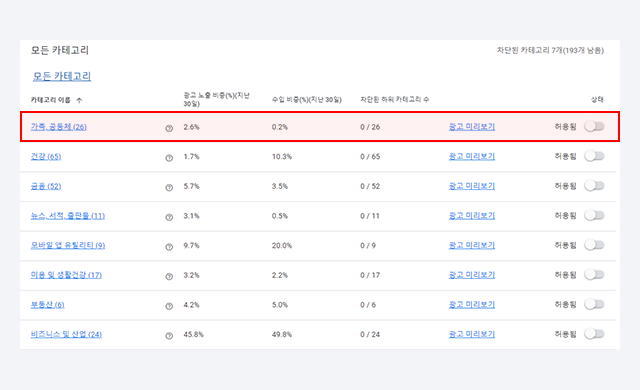
Task: Select the 20.0% revenue share value
Action: [282, 246]
